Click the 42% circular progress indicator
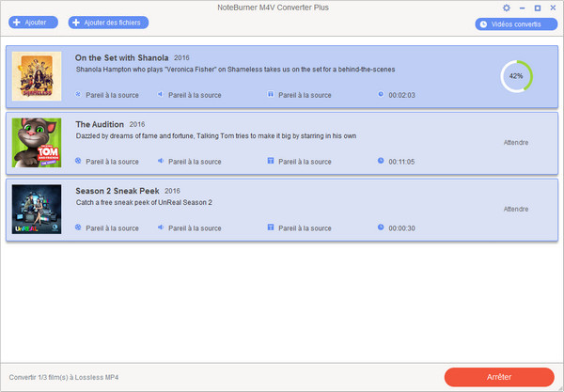 [x=516, y=76]
